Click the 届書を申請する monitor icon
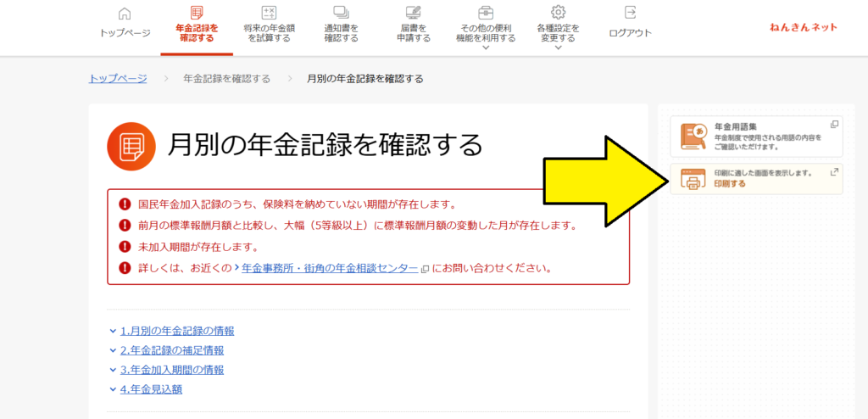This screenshot has width=868, height=419. (415, 13)
